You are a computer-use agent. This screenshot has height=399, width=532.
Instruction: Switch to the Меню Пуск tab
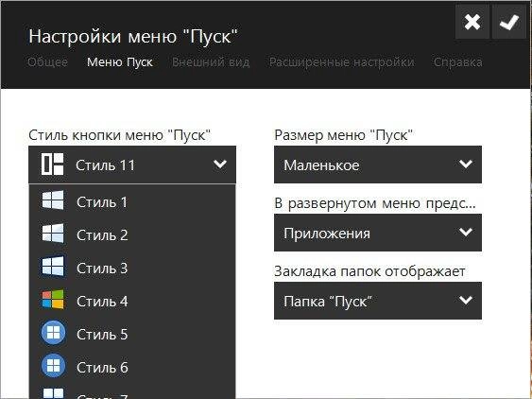click(x=120, y=62)
